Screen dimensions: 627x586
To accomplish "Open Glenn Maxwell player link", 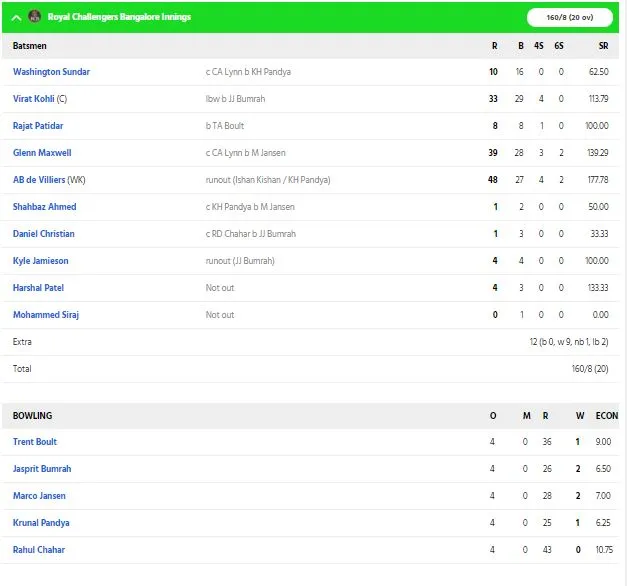I will click(42, 153).
